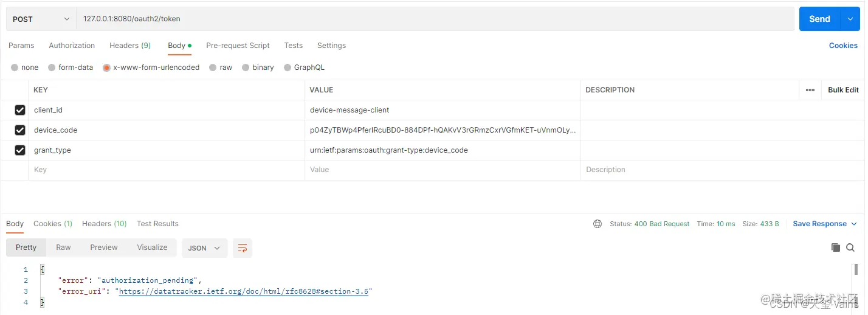Open the request Headers (9) tab

130,46
